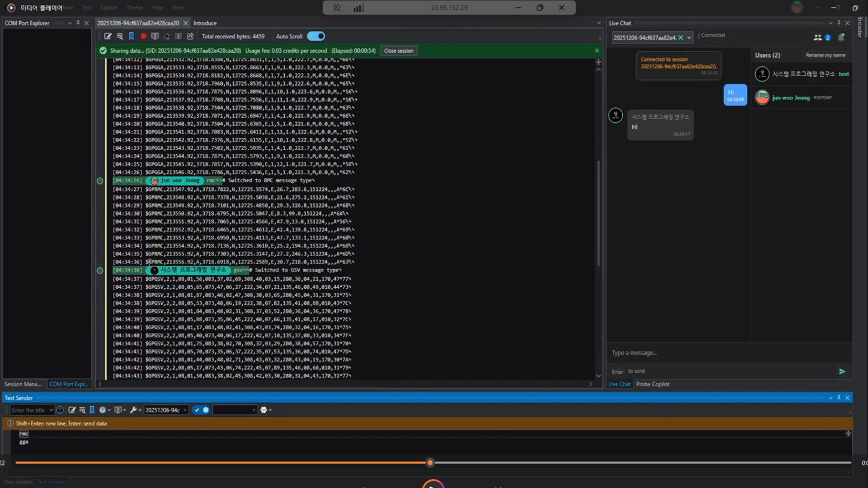Click the blue bookmark icon in terminal toolbar
868x488 pixels.
coord(132,36)
